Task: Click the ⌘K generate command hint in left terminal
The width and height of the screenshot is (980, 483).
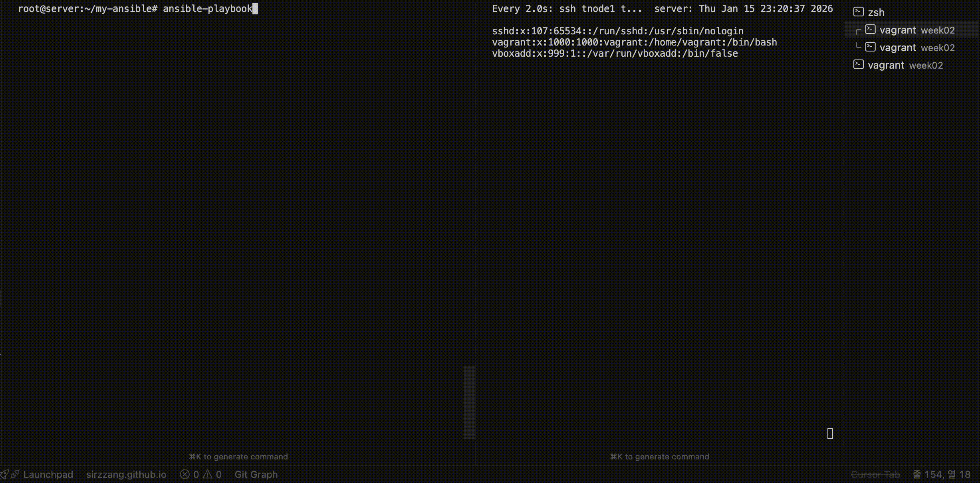Action: (x=238, y=457)
